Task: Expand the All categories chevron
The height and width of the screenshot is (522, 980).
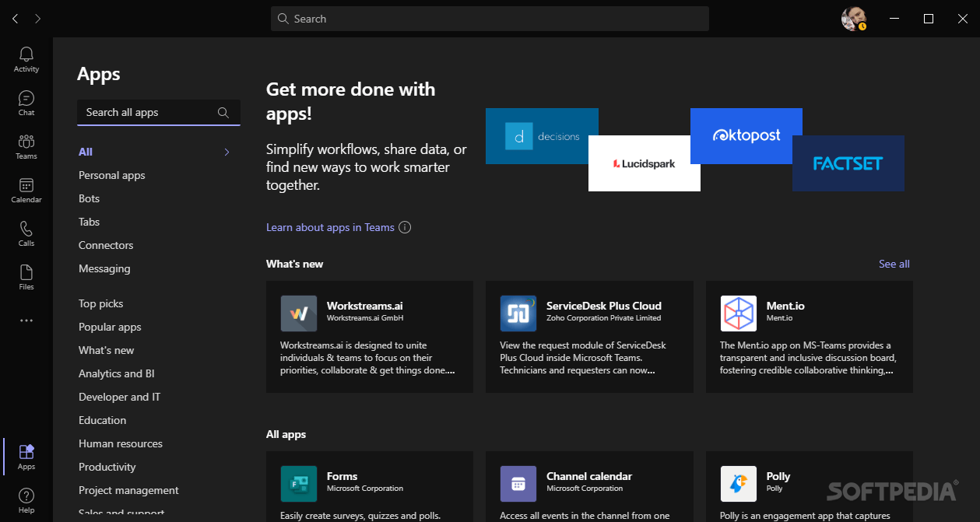Action: click(227, 152)
